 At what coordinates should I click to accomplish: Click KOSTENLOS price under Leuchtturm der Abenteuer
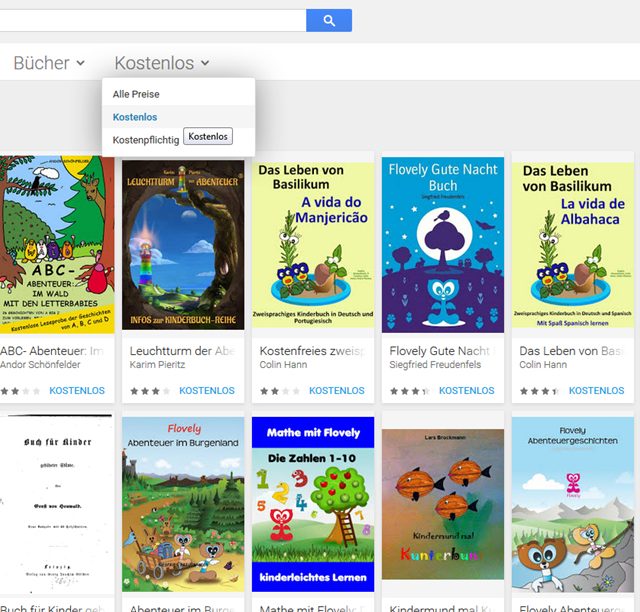tap(207, 391)
